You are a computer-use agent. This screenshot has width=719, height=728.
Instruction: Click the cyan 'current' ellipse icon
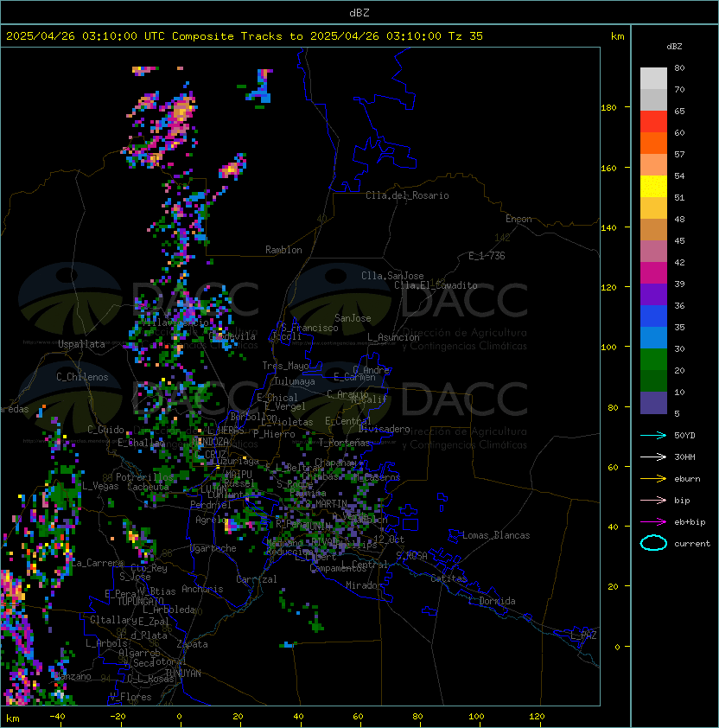point(653,543)
